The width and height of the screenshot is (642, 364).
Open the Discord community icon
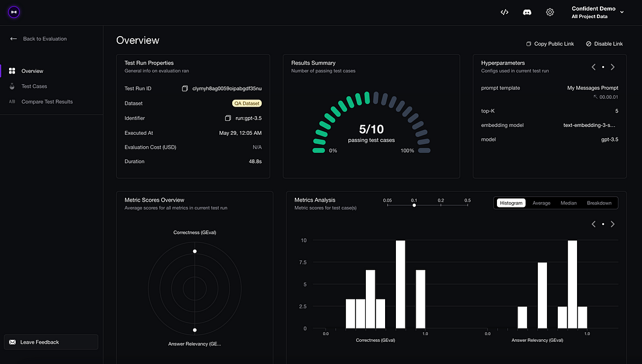click(527, 12)
